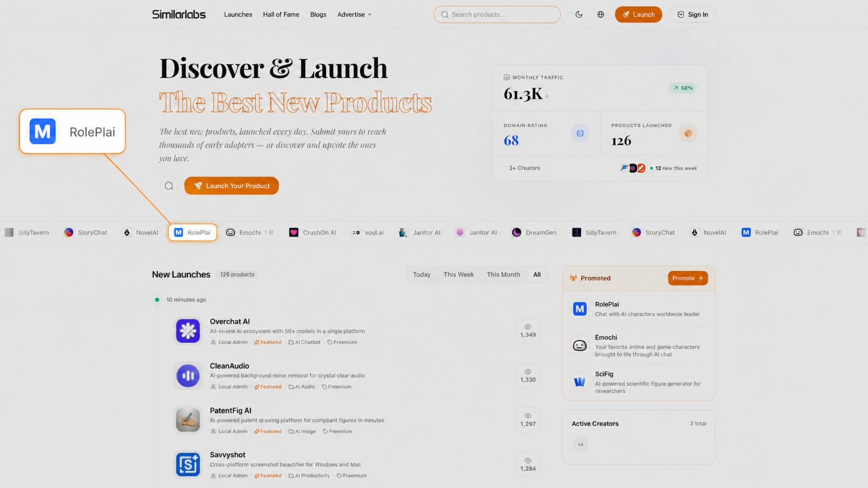Select xoul.ai in the product ticker
The height and width of the screenshot is (488, 868).
tap(368, 233)
